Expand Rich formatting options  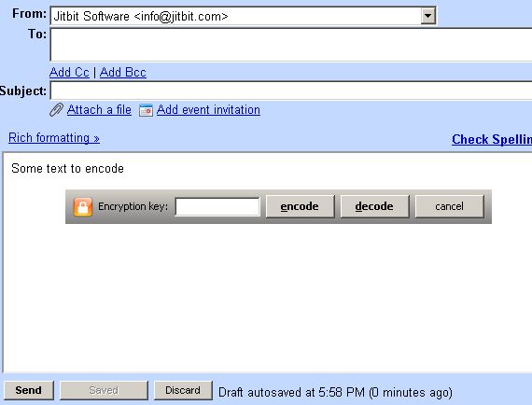(x=54, y=138)
